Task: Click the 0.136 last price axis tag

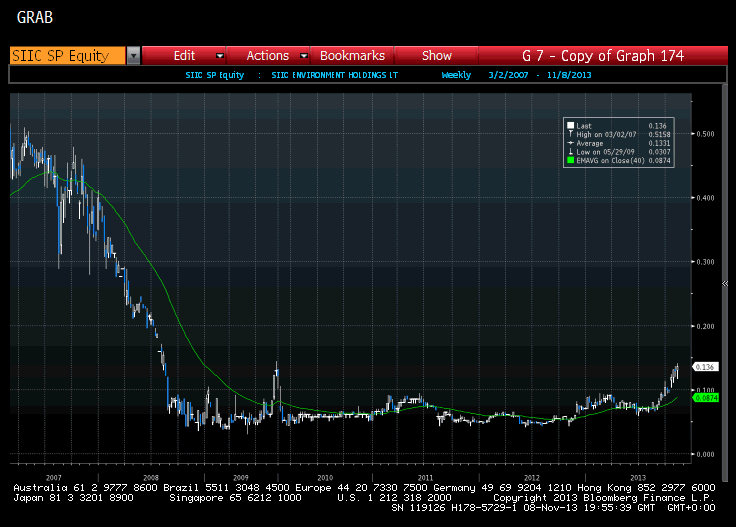Action: tap(705, 367)
